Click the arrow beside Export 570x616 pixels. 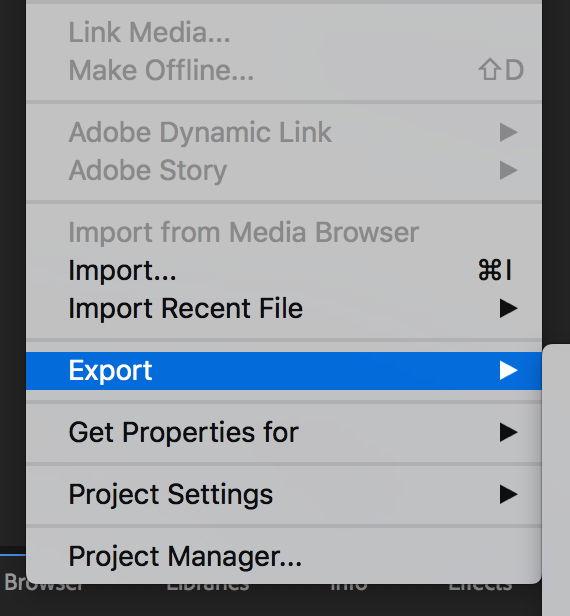pos(508,371)
